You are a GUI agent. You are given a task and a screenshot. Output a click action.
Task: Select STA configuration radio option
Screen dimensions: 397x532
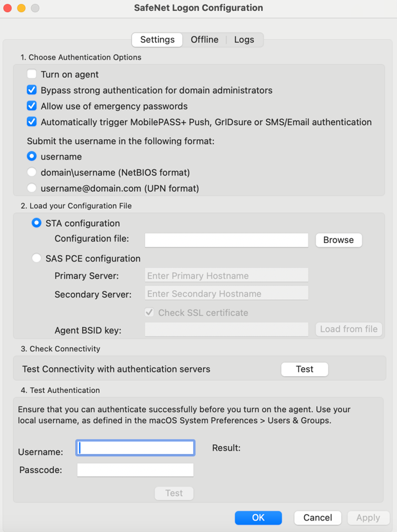point(37,223)
